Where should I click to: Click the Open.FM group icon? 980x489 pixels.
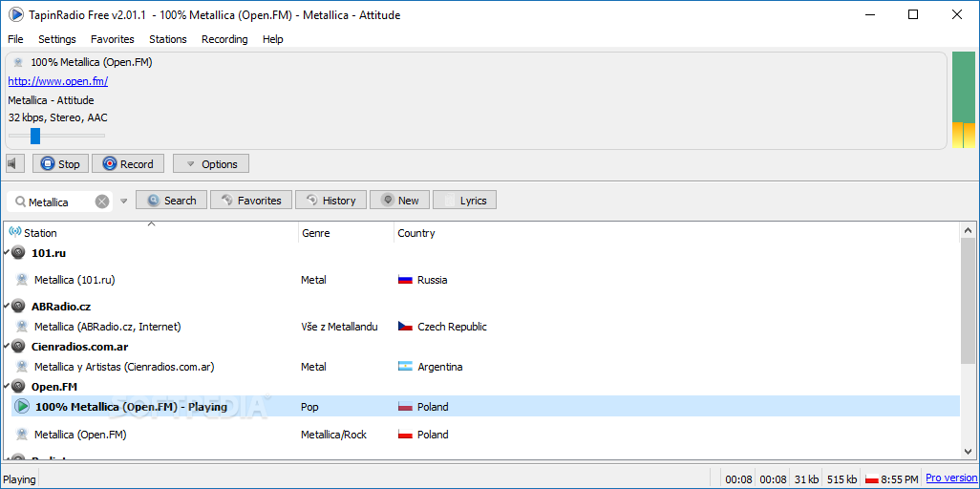click(x=19, y=387)
